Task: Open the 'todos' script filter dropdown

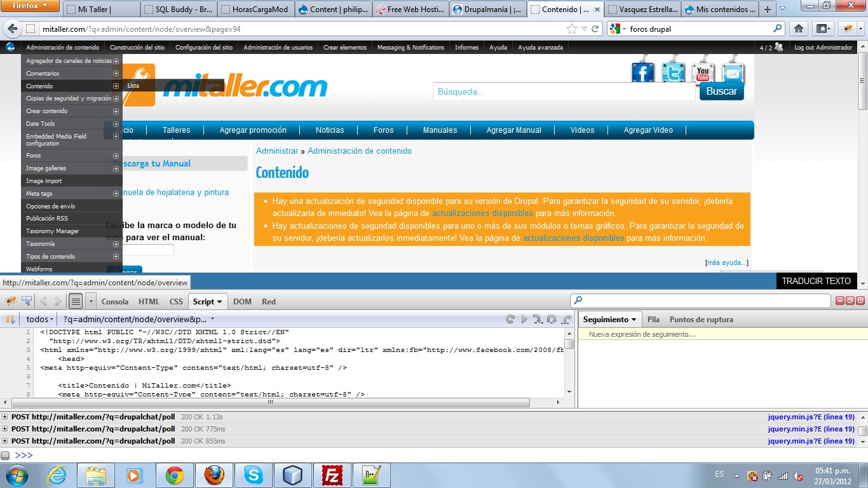Action: tap(39, 319)
